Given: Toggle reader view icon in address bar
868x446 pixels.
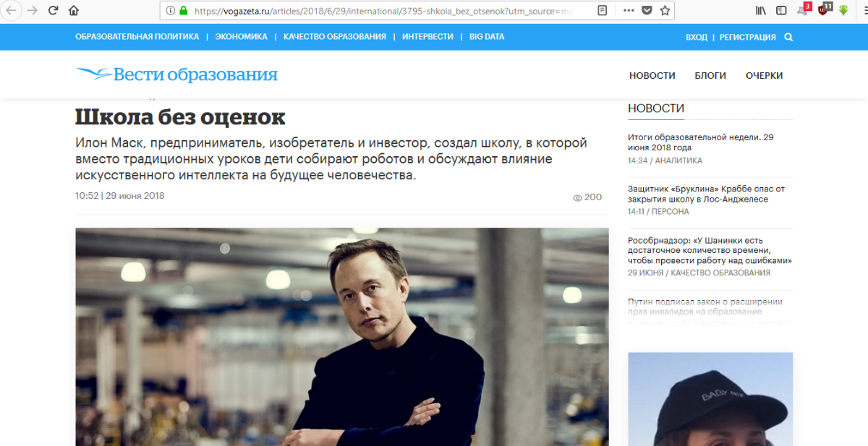Looking at the screenshot, I should coord(603,11).
